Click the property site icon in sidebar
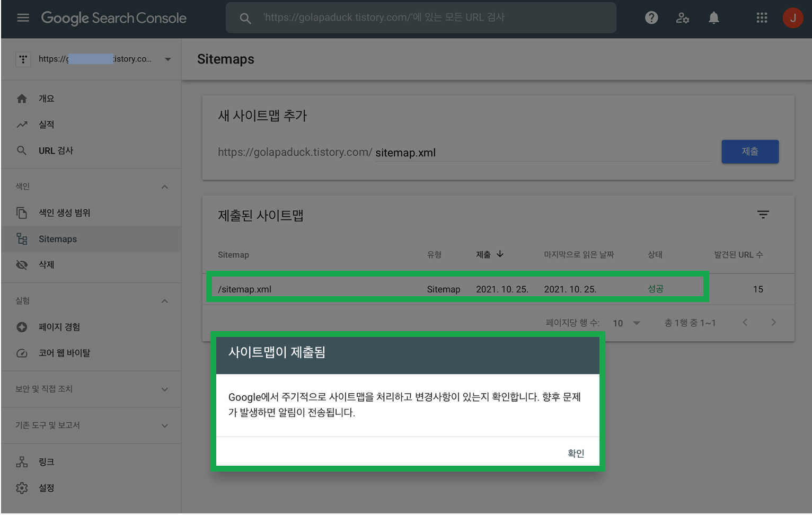 pyautogui.click(x=23, y=59)
